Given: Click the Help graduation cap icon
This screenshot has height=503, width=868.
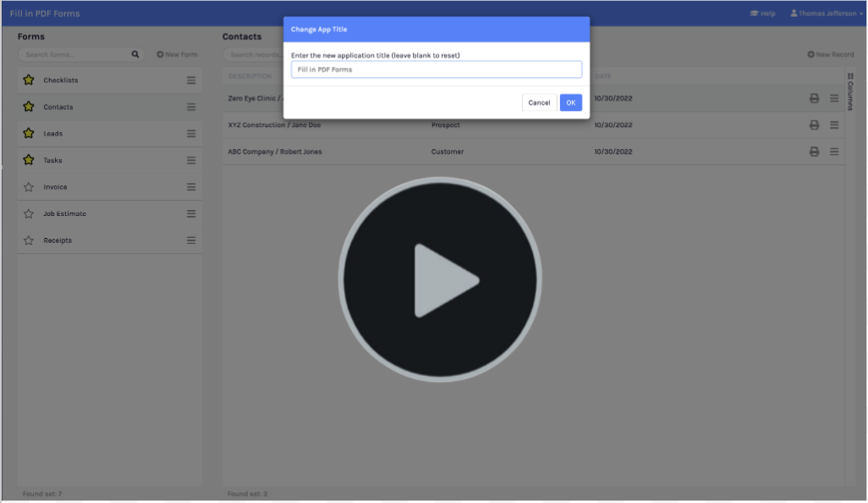Looking at the screenshot, I should click(x=754, y=14).
